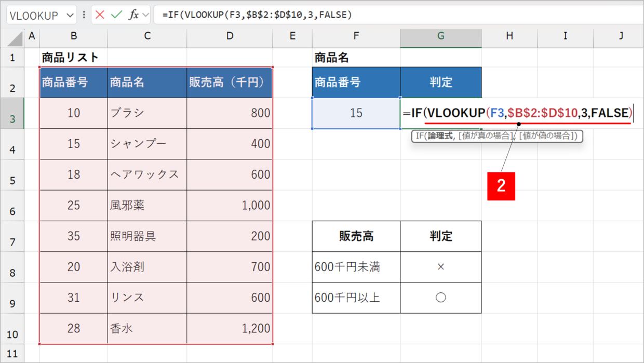Select column A header
Screen dimensions: 644x363
click(x=32, y=36)
